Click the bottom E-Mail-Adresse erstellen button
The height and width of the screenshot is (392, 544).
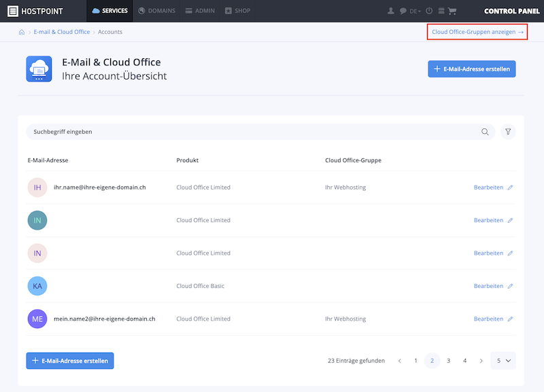70,361
